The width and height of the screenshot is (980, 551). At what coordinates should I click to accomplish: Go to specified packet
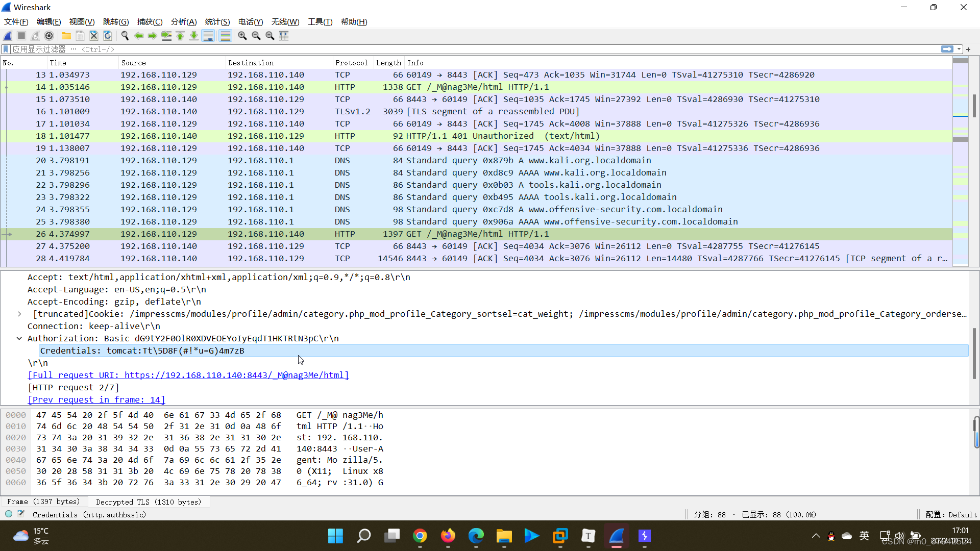coord(166,36)
